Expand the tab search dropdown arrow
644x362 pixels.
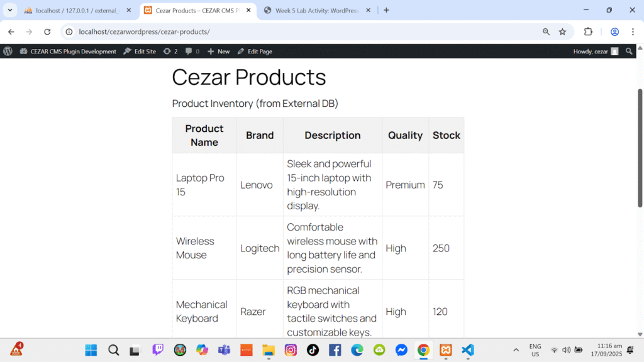coord(10,10)
